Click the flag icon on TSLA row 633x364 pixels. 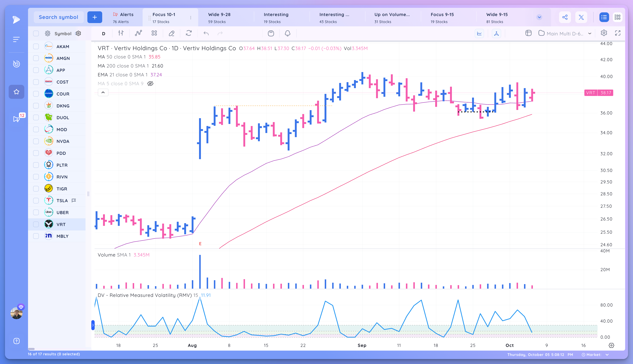(x=74, y=201)
